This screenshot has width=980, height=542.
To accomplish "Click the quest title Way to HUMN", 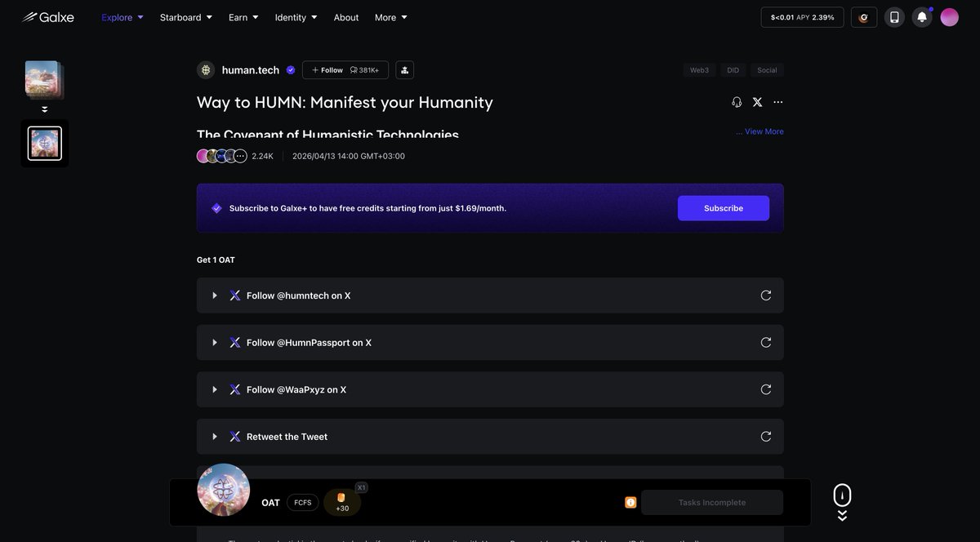I will click(x=345, y=102).
